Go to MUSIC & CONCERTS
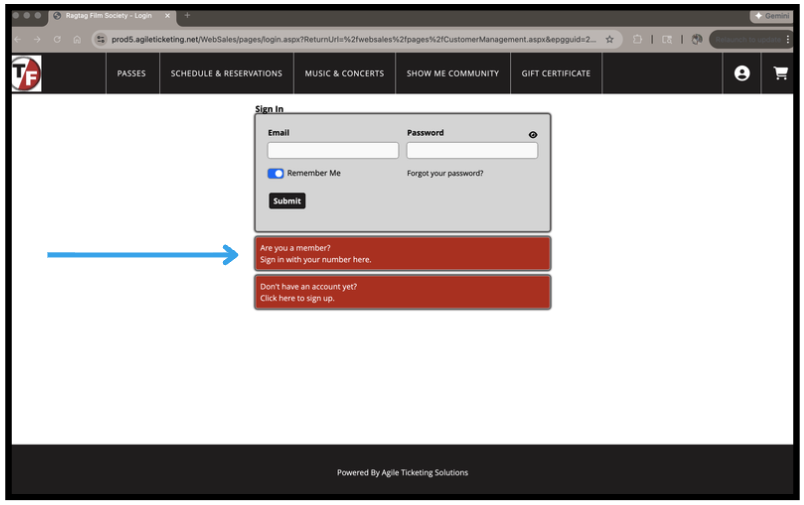Viewport: 804px width, 505px height. [344, 73]
